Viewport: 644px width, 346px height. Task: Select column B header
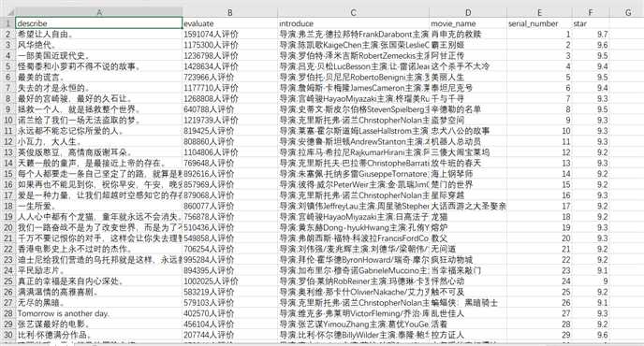(x=230, y=13)
